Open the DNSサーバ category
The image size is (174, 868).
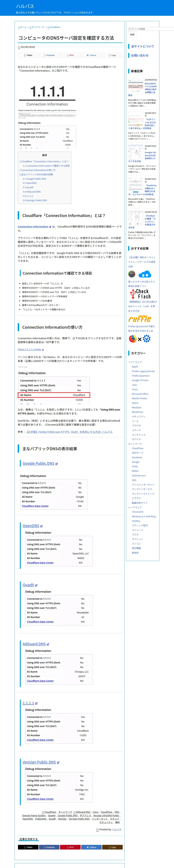click(x=137, y=453)
